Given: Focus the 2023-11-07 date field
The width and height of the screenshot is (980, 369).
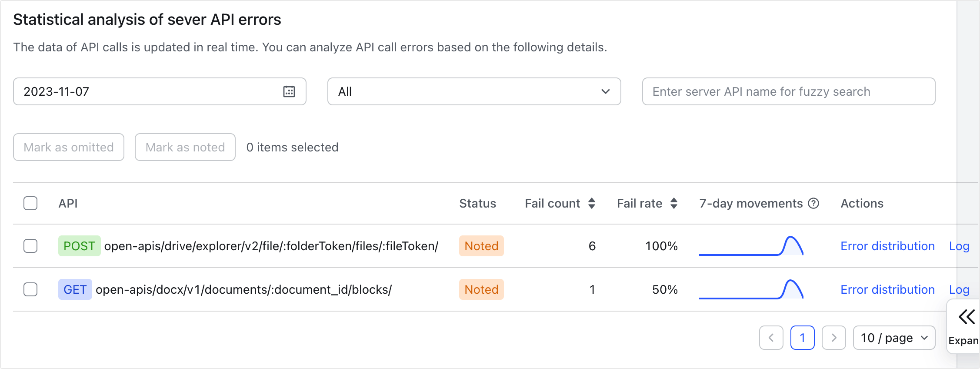Looking at the screenshot, I should pos(160,91).
